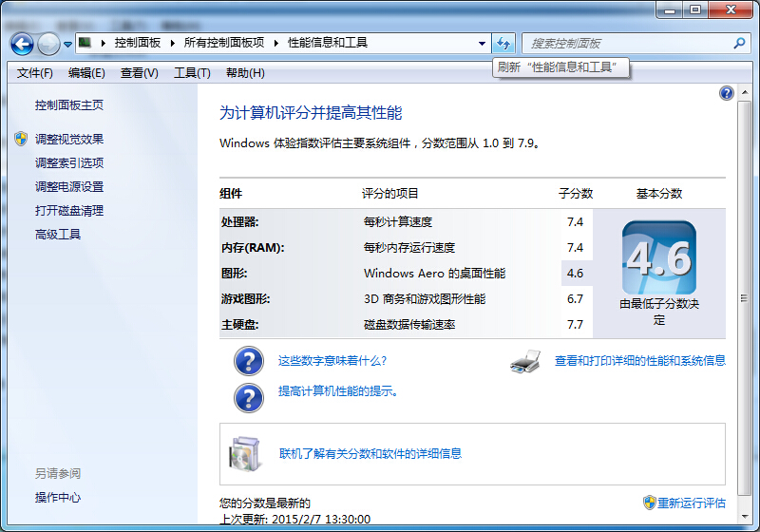
Task: Click the scrollbar up arrow
Action: 745,93
